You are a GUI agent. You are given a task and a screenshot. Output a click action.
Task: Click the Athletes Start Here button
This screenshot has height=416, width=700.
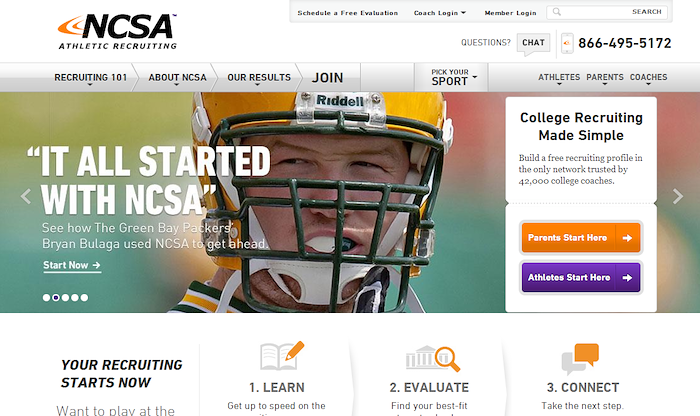click(x=581, y=278)
